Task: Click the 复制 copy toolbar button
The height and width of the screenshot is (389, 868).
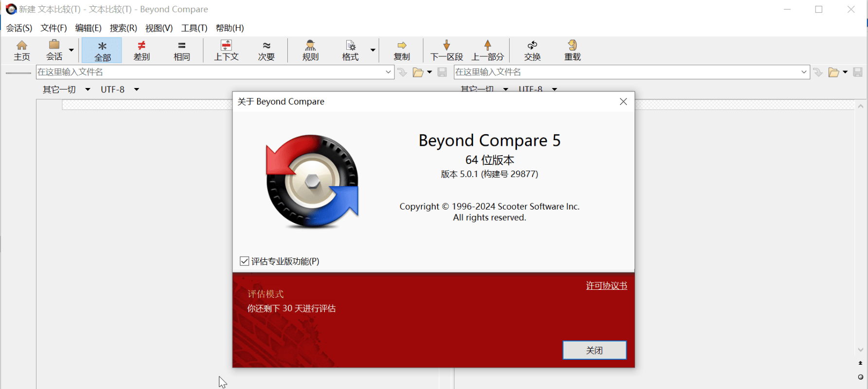Action: coord(402,51)
